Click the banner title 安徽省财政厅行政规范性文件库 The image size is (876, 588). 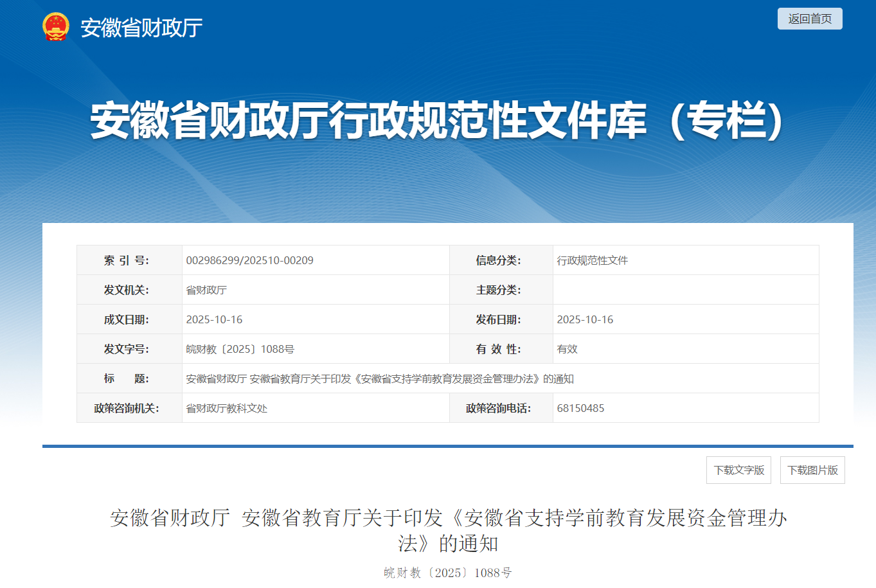438,122
